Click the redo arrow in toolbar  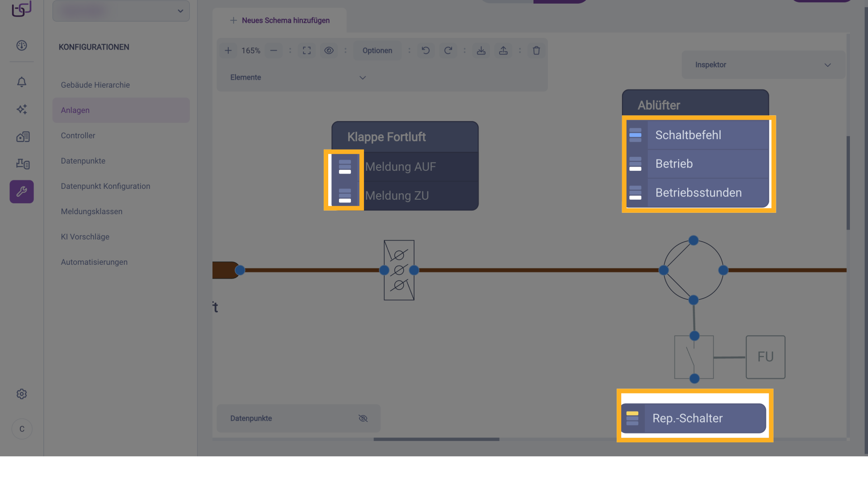tap(448, 51)
